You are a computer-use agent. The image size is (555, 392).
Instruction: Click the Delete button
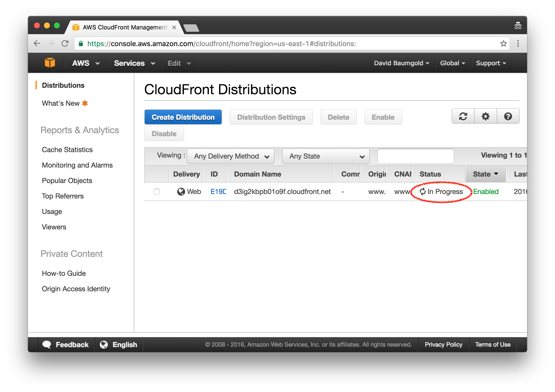pyautogui.click(x=338, y=117)
